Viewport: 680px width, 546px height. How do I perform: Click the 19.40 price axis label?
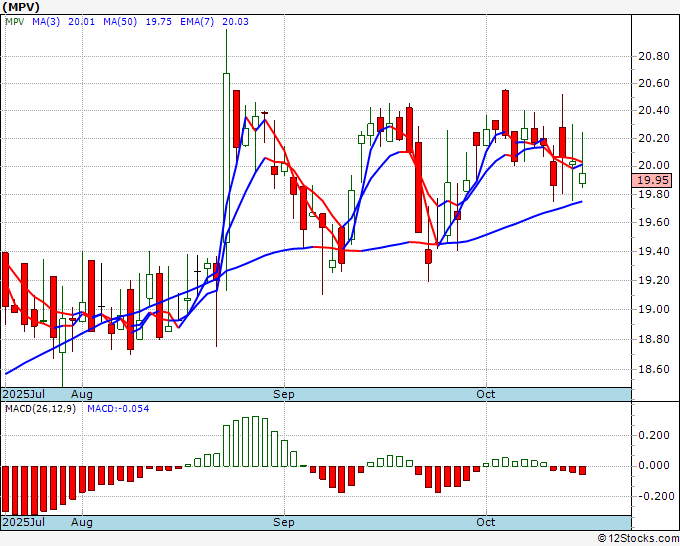(x=654, y=252)
